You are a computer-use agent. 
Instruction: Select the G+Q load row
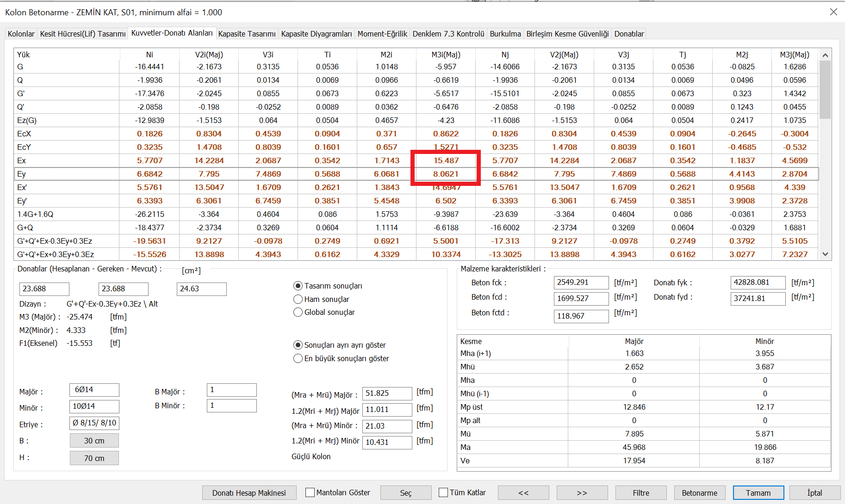coord(416,227)
